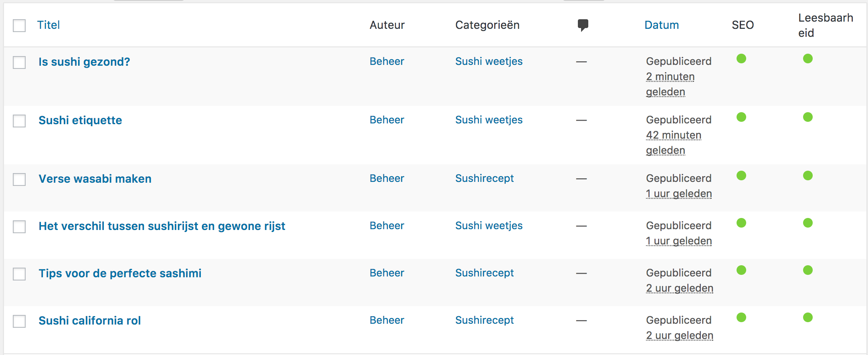Filter by Sushirecept category in wasabi row
The height and width of the screenshot is (355, 868).
tap(484, 178)
